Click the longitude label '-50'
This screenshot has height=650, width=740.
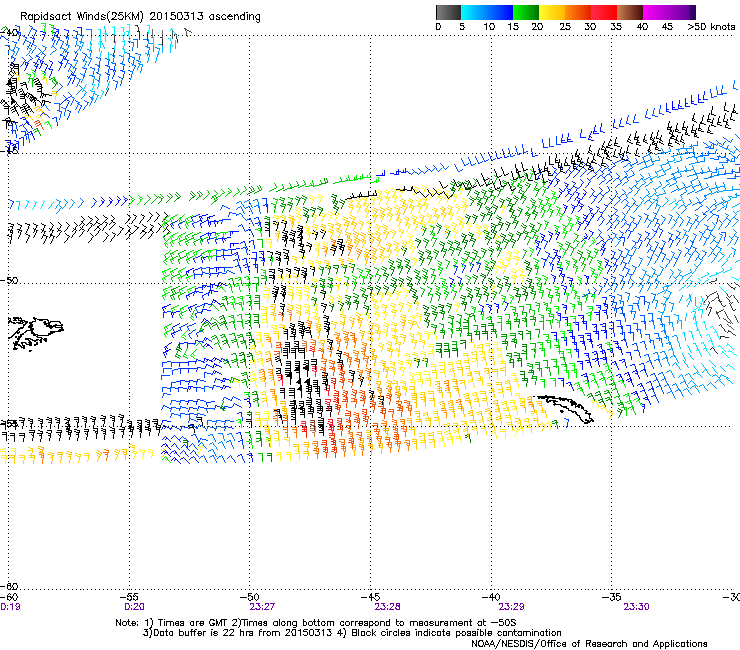point(250,597)
